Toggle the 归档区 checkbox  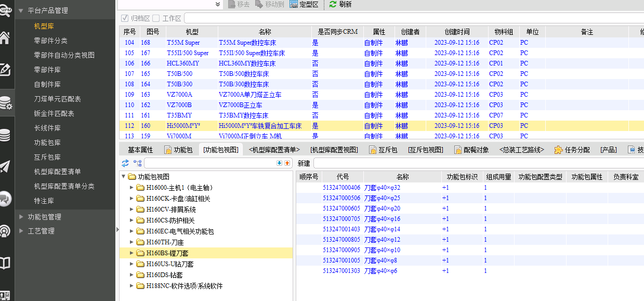pos(125,18)
